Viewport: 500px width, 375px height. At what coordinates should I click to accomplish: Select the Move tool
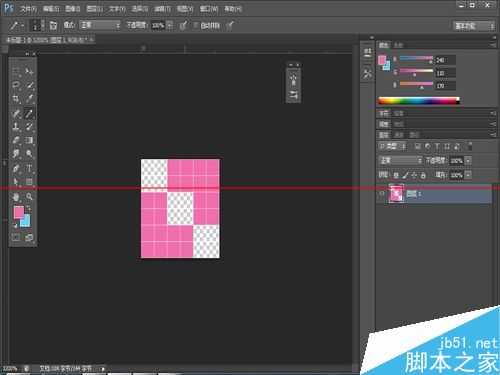pyautogui.click(x=29, y=71)
